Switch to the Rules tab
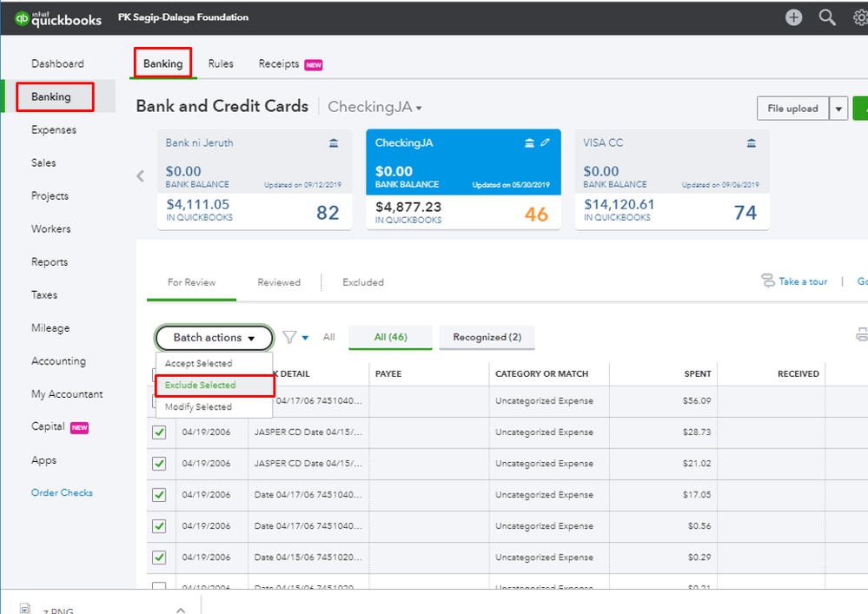This screenshot has height=614, width=868. coord(221,63)
